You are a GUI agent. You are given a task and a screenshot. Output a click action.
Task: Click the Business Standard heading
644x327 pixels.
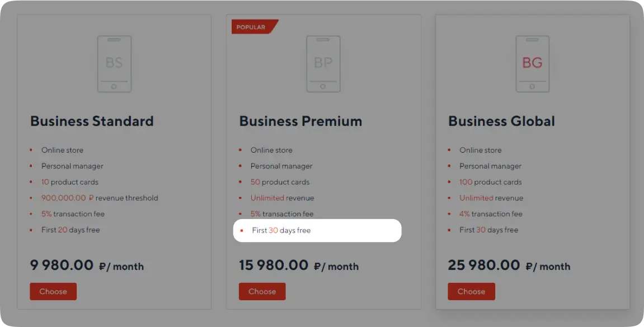pos(92,121)
